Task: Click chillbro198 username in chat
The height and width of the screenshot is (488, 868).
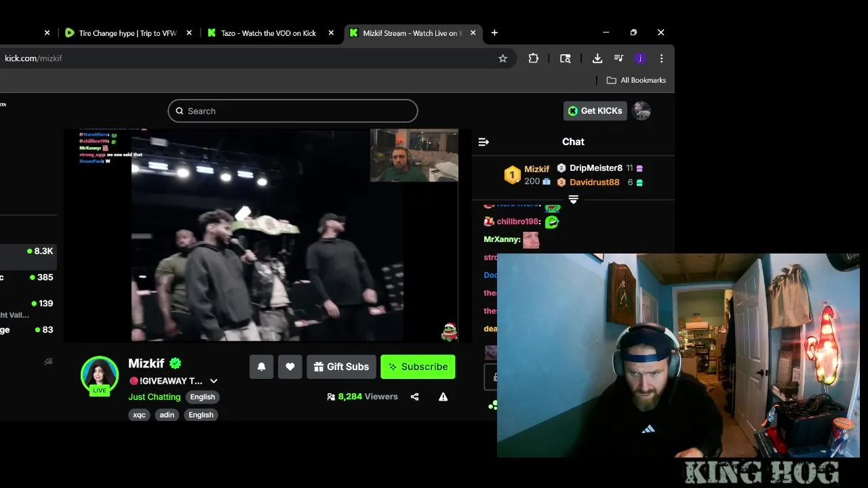Action: pos(517,221)
